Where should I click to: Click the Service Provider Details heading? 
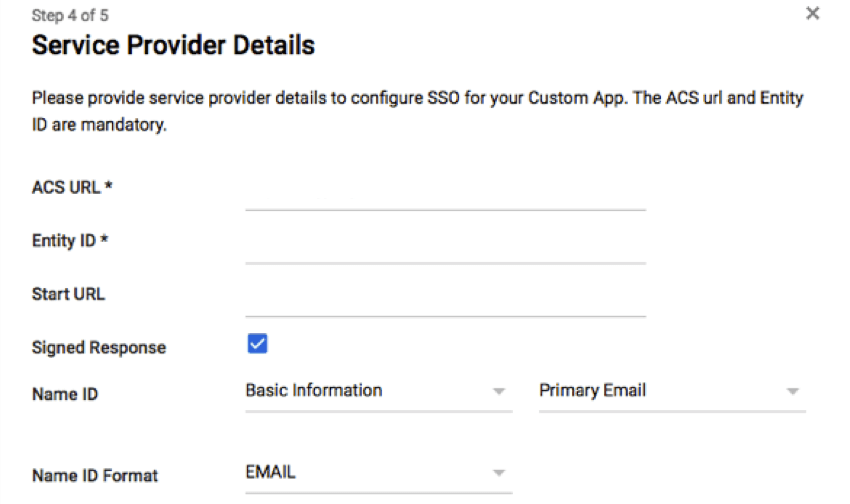[x=173, y=45]
